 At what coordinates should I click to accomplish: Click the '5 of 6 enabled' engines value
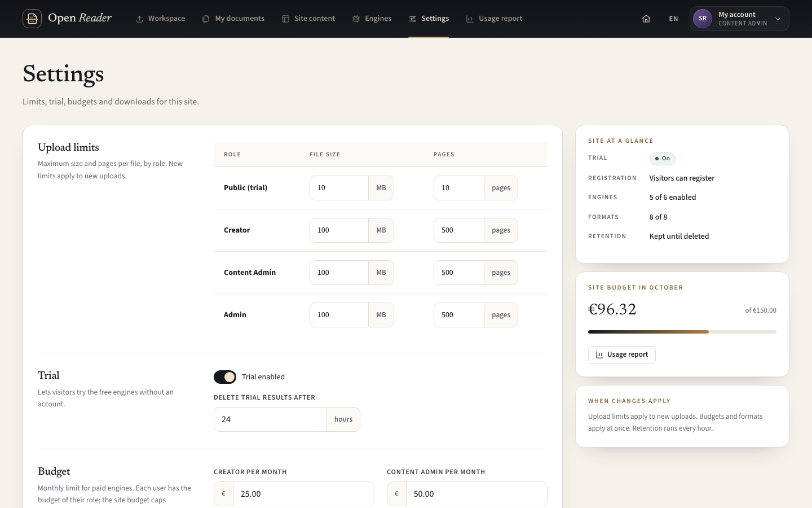pos(673,197)
